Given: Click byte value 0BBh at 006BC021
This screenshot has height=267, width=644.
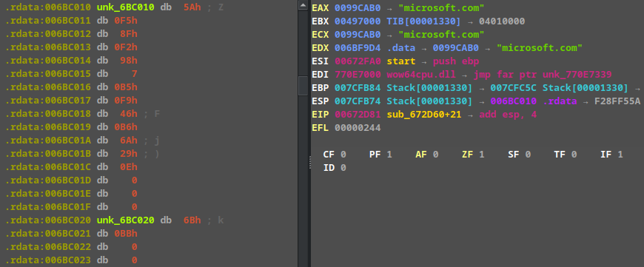Looking at the screenshot, I should [126, 234].
